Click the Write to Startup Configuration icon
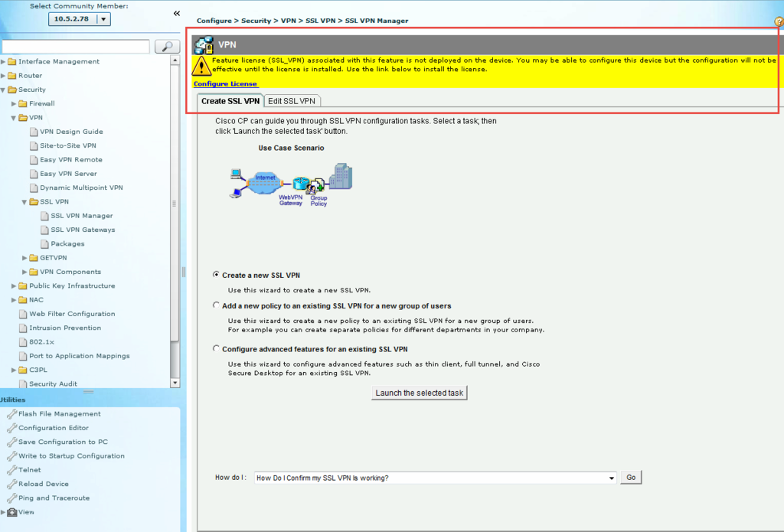The width and height of the screenshot is (784, 532). [x=11, y=456]
